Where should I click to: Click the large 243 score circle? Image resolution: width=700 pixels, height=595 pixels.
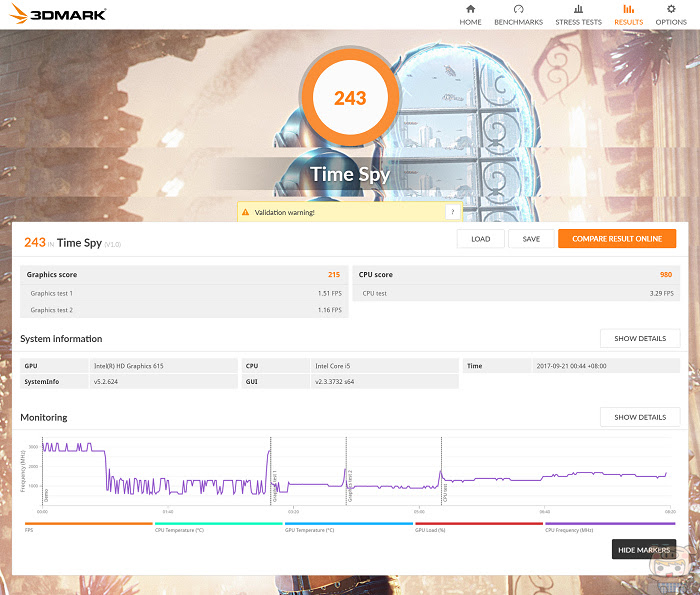pos(350,98)
